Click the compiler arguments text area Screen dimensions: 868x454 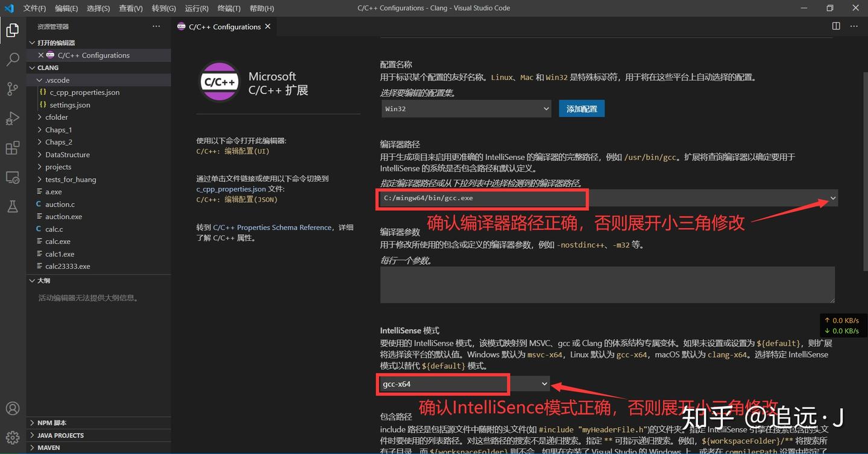pyautogui.click(x=607, y=284)
